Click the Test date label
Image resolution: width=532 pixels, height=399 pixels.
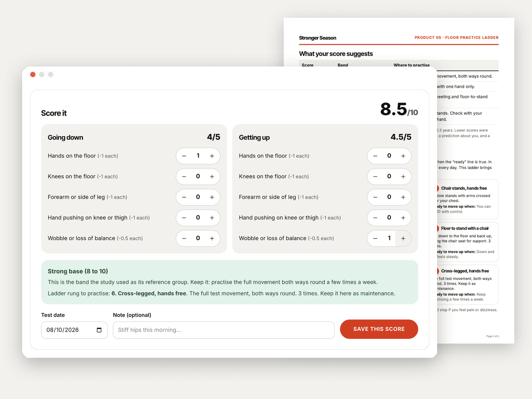point(53,315)
